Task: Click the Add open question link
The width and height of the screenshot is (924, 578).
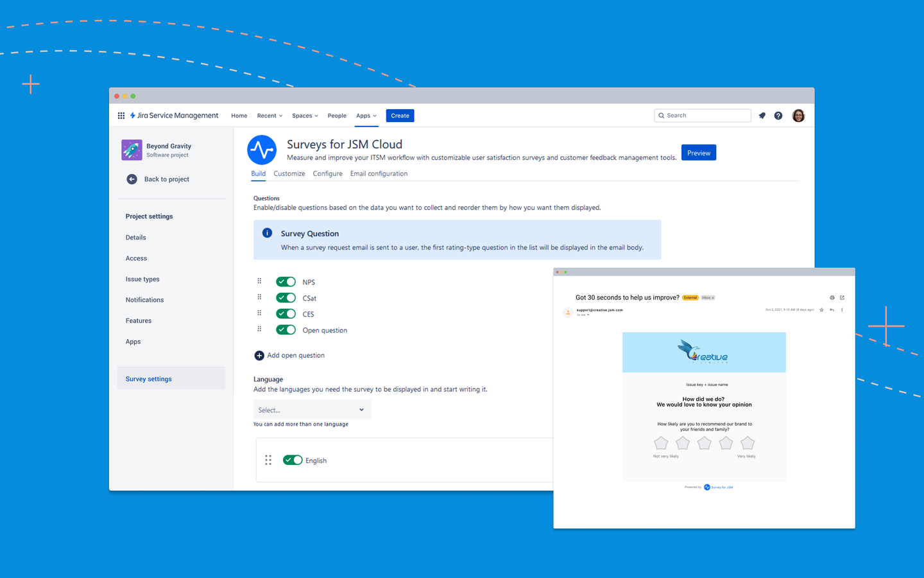Action: (x=296, y=355)
